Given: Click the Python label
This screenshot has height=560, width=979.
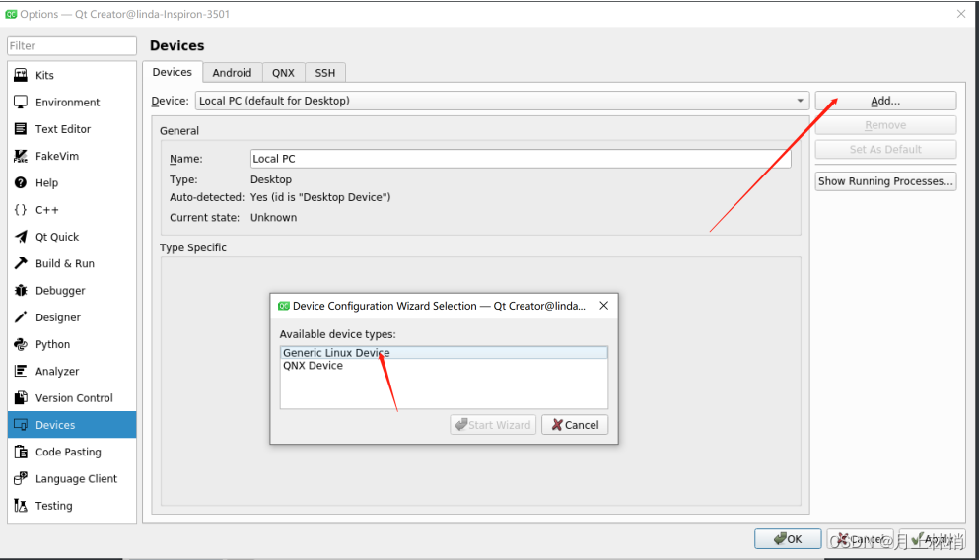Looking at the screenshot, I should [52, 344].
